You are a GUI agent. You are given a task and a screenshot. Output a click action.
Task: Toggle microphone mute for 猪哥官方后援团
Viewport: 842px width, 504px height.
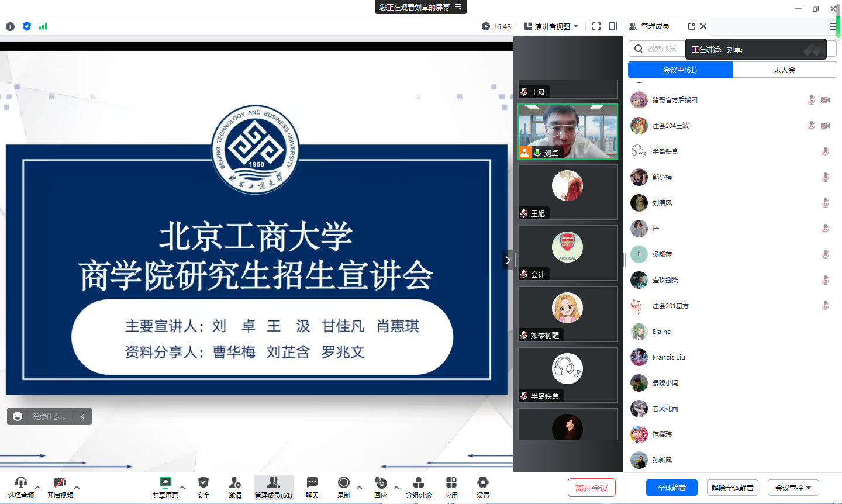[x=812, y=100]
